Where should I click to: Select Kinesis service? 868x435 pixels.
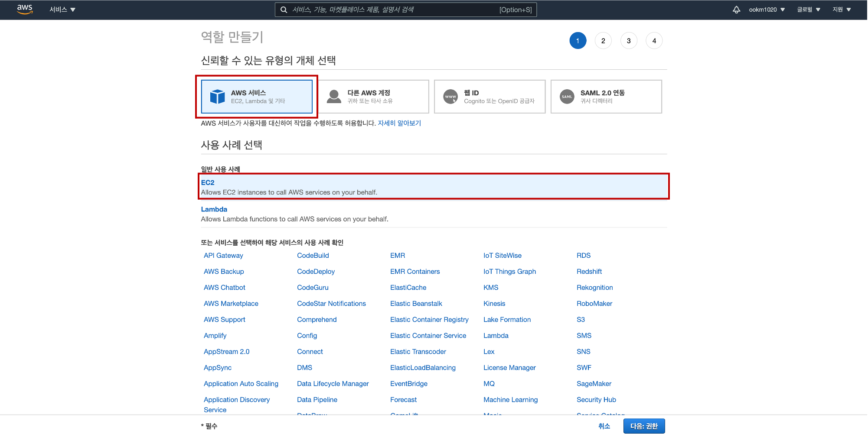(494, 304)
